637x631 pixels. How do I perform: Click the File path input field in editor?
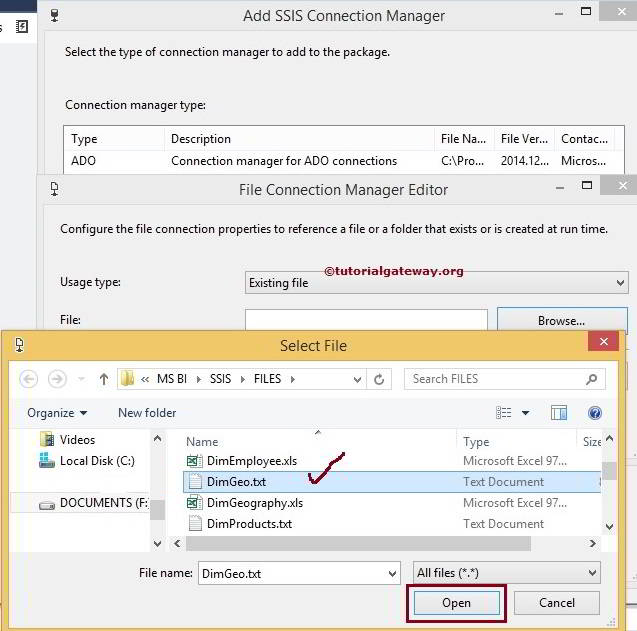click(366, 320)
